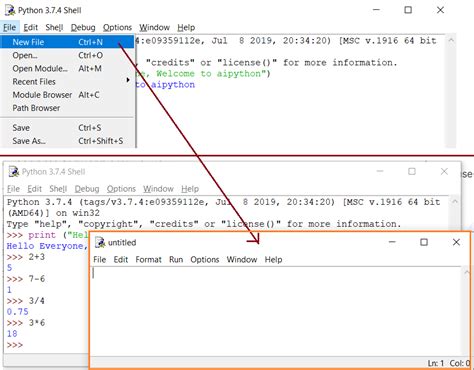Click the IDLE icon in untitled window title bar
This screenshot has height=370, width=474.
point(100,242)
